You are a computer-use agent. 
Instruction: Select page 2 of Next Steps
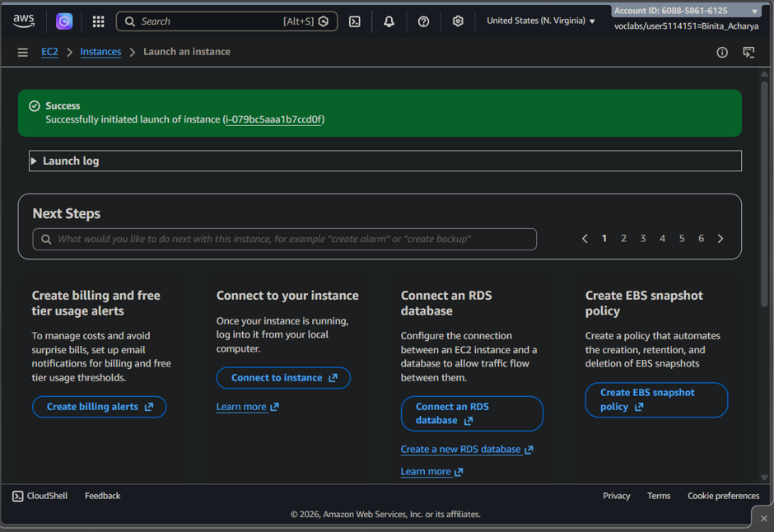pos(623,239)
